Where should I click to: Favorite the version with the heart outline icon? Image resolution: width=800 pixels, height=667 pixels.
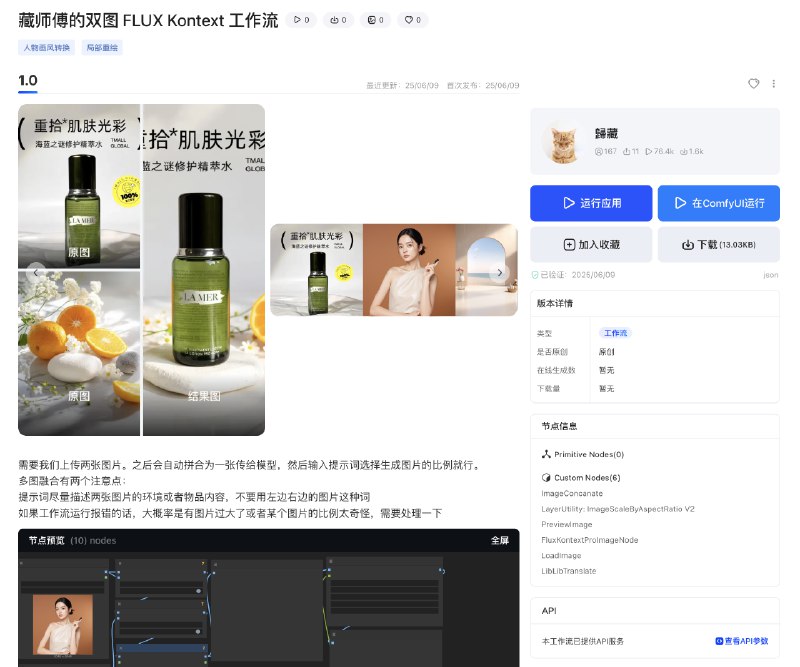754,83
